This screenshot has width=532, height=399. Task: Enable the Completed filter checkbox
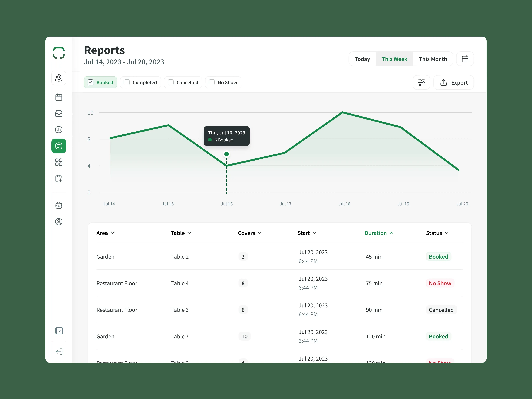pos(127,83)
